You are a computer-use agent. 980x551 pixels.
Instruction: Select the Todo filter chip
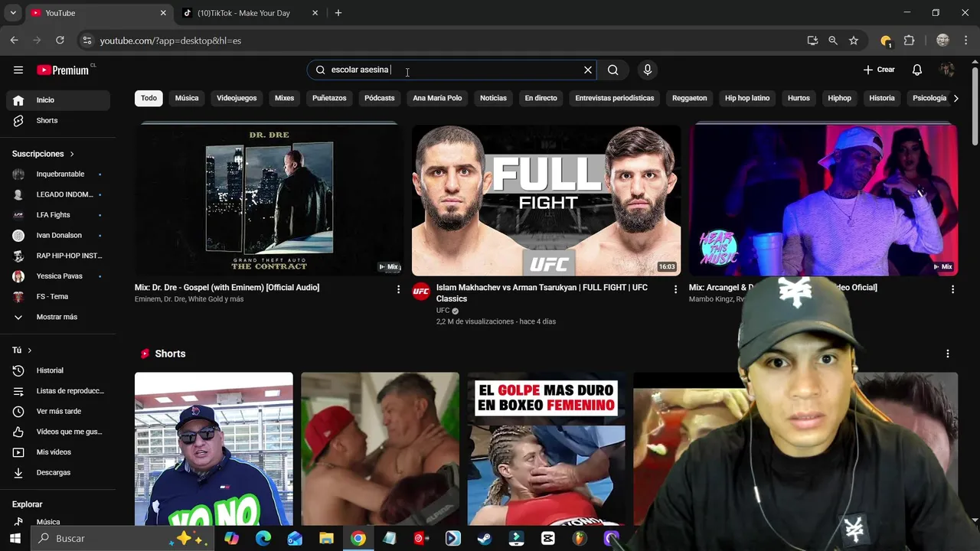coord(149,98)
